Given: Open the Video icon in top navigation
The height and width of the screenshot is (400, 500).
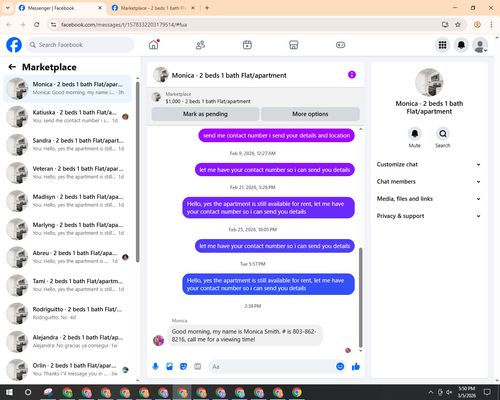Looking at the screenshot, I should [247, 45].
